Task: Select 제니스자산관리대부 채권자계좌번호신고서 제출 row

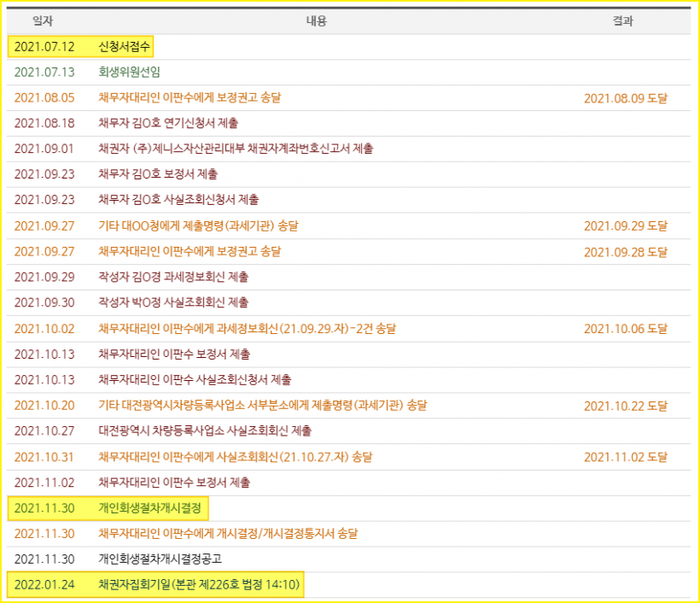Action: click(x=348, y=149)
